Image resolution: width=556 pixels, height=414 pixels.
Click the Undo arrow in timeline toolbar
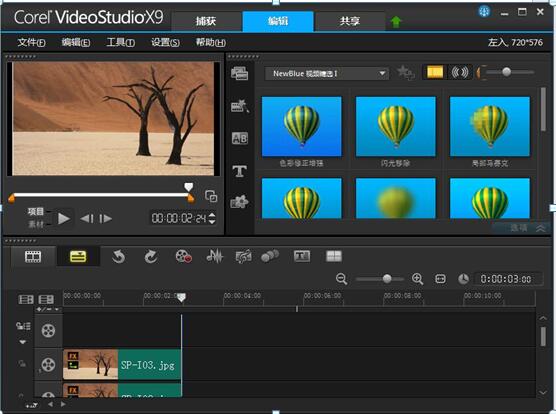118,257
